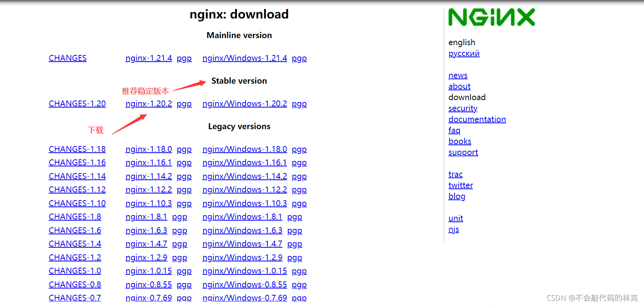Open the blog link
The image size is (644, 305).
(x=457, y=196)
